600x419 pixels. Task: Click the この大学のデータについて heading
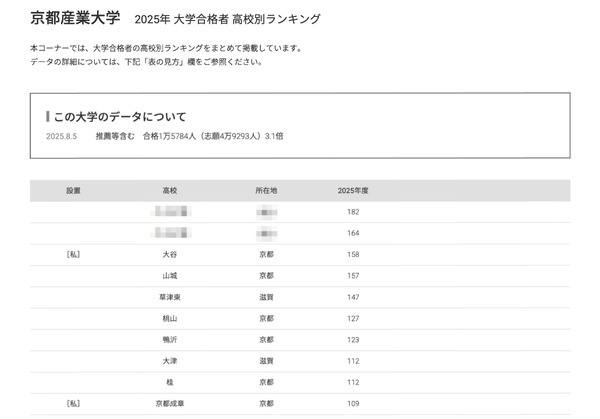pyautogui.click(x=120, y=117)
